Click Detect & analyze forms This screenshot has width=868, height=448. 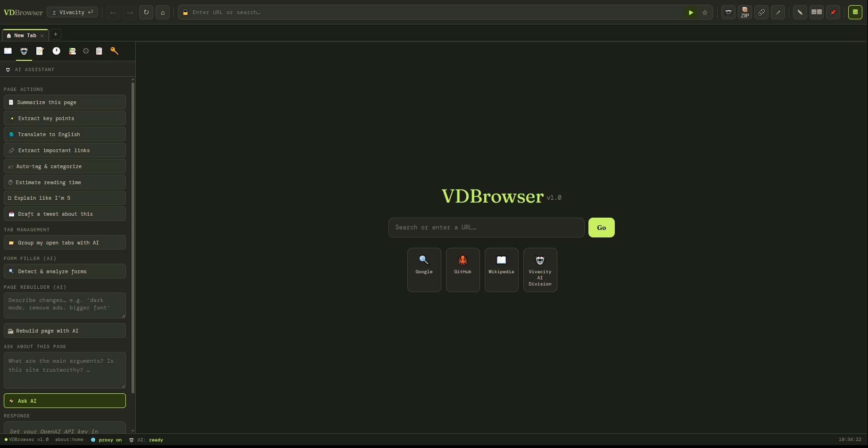click(65, 271)
